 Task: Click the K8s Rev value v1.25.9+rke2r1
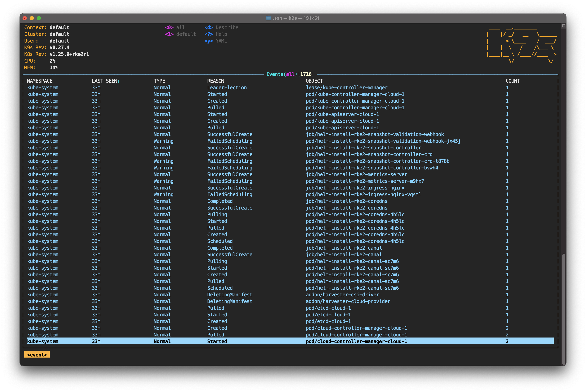point(69,54)
